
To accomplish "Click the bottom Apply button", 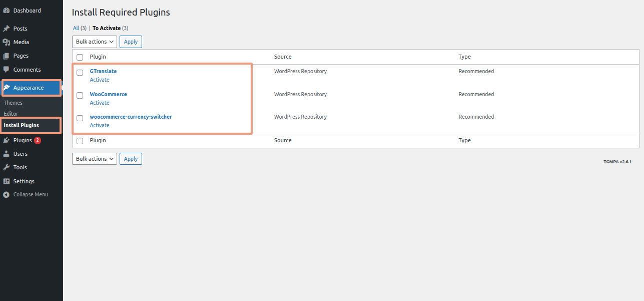I will pos(131,159).
